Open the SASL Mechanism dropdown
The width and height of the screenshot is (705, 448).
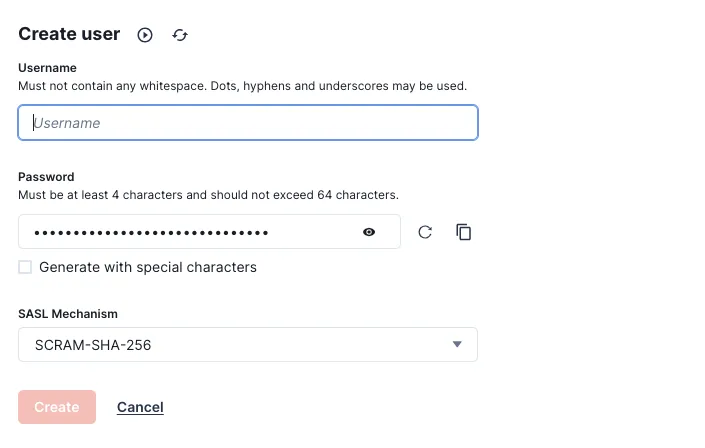248,345
